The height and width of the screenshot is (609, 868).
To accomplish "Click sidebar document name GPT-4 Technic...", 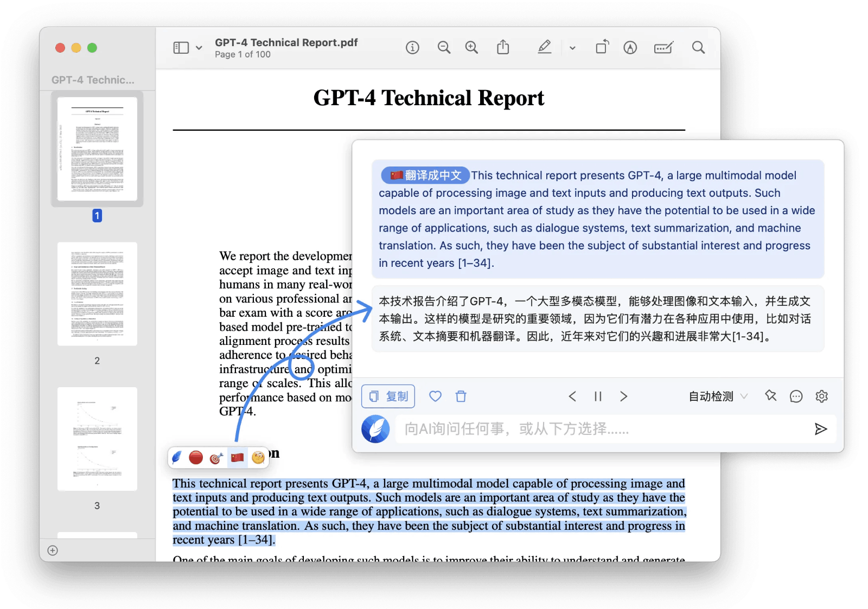I will (x=93, y=80).
